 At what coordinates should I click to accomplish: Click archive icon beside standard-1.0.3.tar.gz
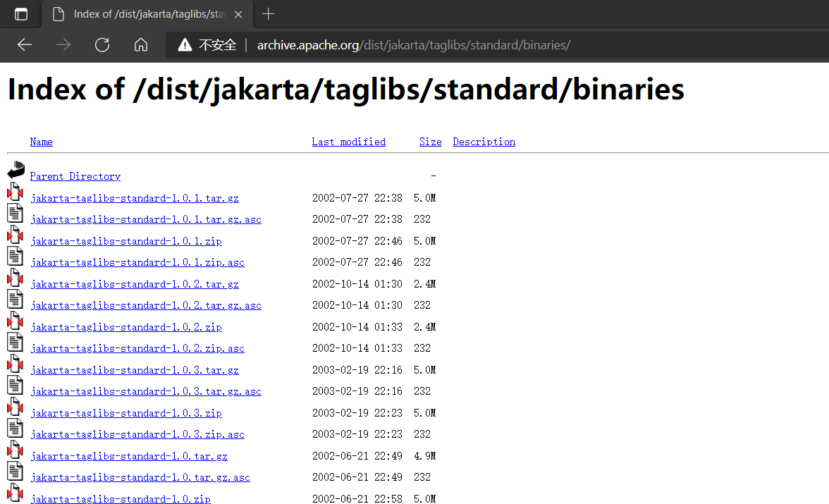[16, 363]
